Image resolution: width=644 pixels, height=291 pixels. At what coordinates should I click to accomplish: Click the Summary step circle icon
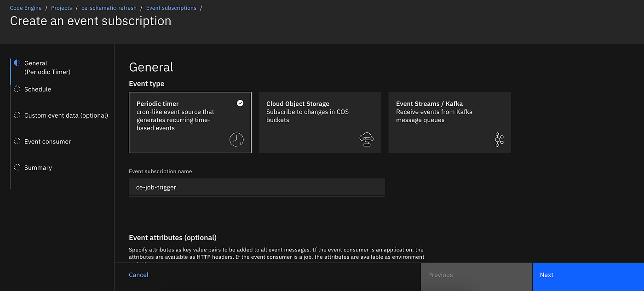click(x=17, y=167)
